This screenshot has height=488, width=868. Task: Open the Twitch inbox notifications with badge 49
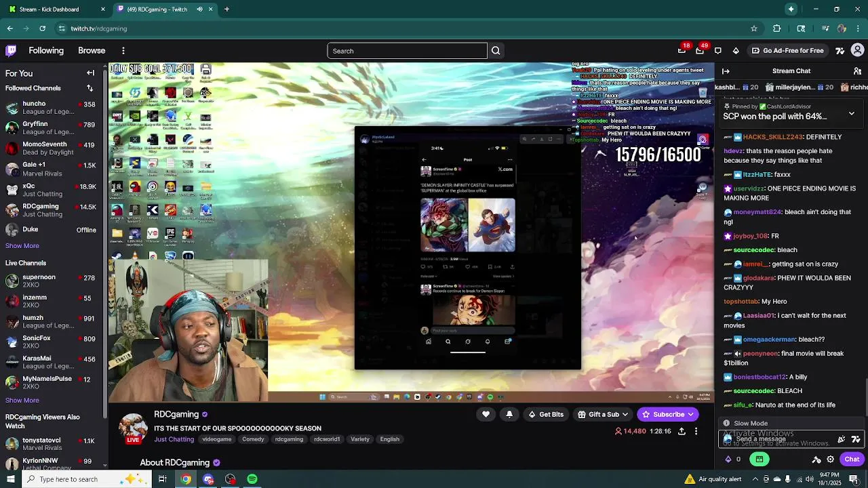click(700, 50)
